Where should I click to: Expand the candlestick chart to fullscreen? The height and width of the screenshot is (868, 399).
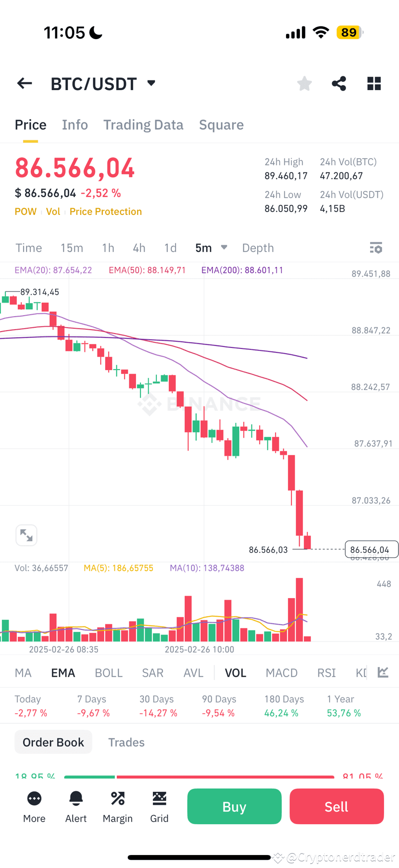[26, 535]
